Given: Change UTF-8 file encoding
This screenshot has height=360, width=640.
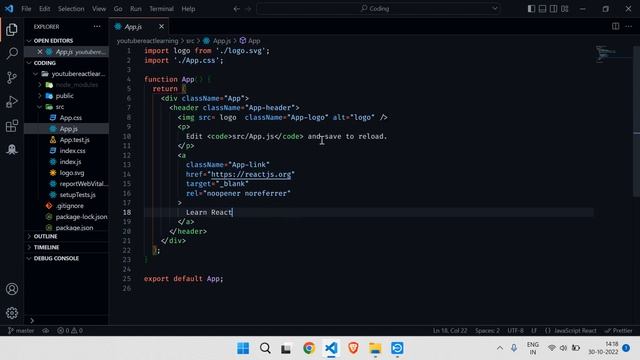Looking at the screenshot, I should click(516, 331).
